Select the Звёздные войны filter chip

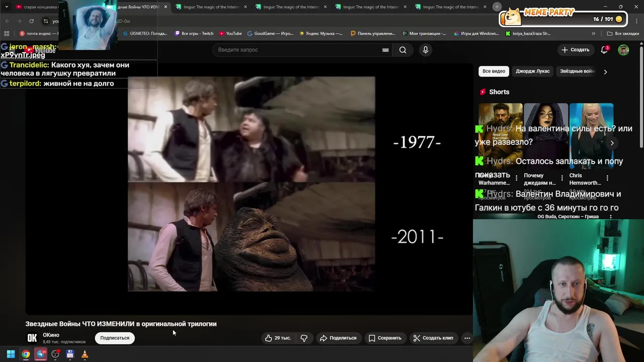coord(577,71)
